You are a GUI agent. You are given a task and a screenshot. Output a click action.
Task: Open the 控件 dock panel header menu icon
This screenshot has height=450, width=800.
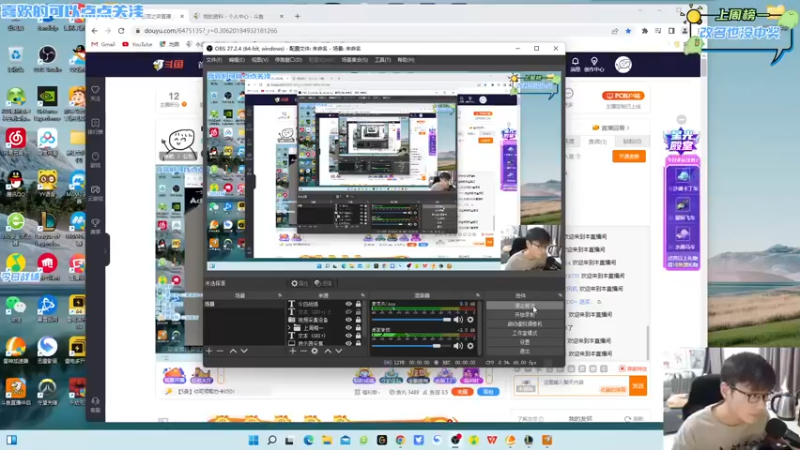click(x=560, y=295)
